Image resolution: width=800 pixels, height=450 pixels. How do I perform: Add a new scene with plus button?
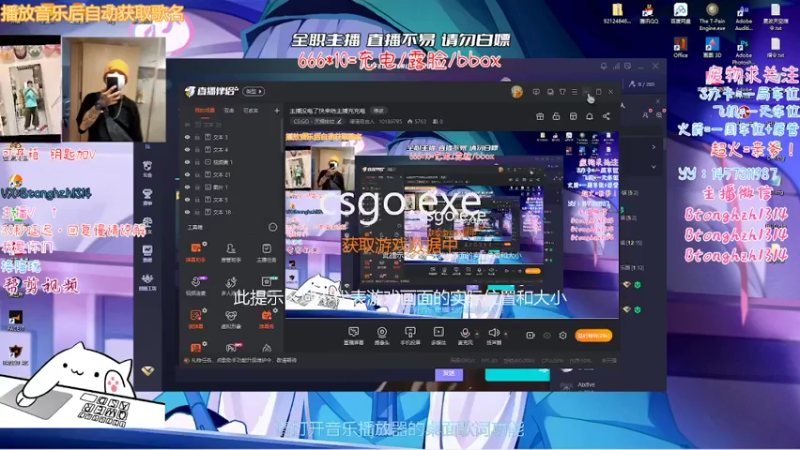click(277, 110)
